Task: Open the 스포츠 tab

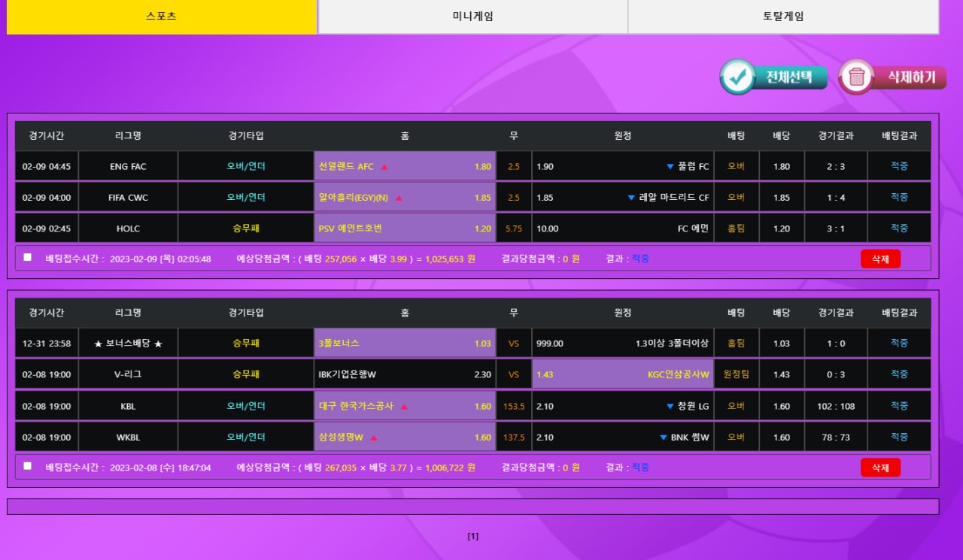Action: click(162, 16)
